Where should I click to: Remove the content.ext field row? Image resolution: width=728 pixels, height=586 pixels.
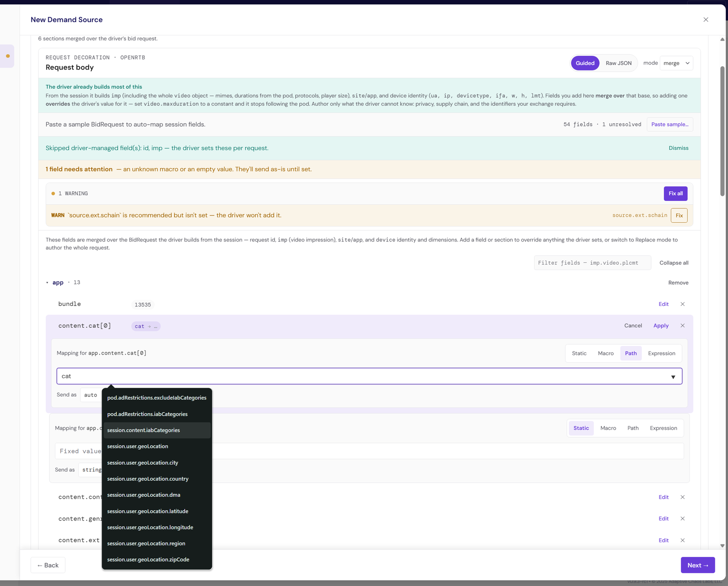682,541
